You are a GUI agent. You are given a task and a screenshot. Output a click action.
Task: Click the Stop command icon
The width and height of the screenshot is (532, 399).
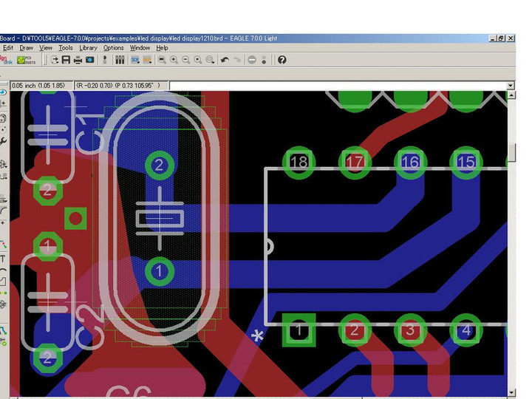click(252, 60)
